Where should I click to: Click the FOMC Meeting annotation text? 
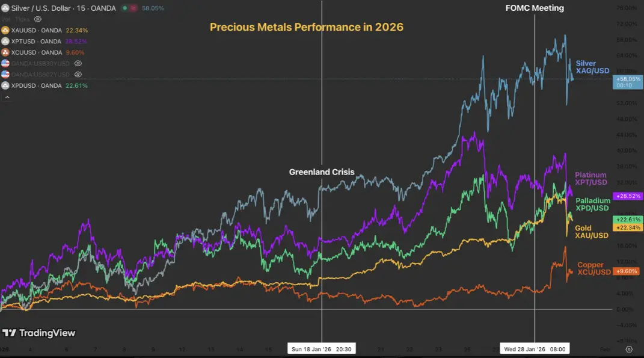coord(535,8)
